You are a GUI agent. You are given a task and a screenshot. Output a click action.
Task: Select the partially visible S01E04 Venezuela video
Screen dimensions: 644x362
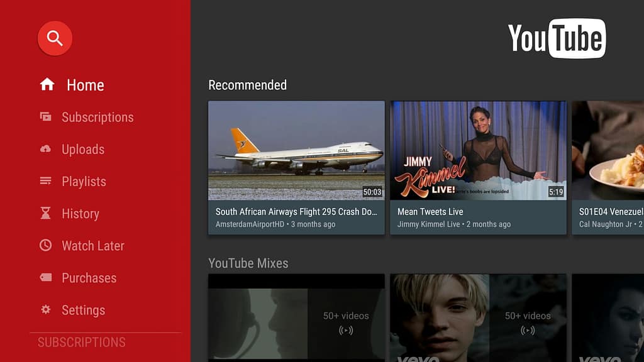pyautogui.click(x=608, y=167)
